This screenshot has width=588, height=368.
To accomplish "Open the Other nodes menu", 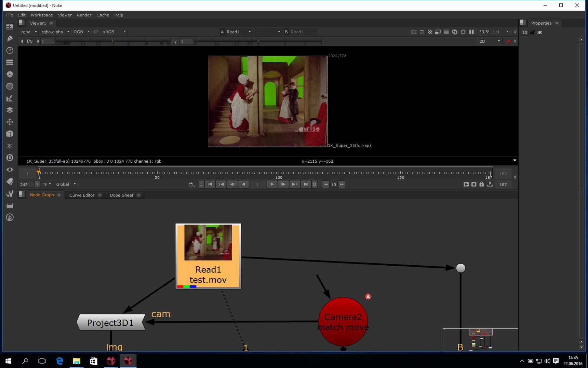I will point(10,205).
